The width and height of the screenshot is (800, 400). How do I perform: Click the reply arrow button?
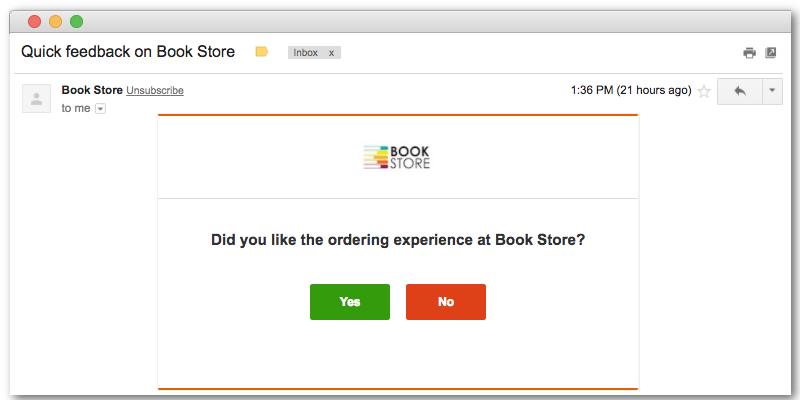740,91
